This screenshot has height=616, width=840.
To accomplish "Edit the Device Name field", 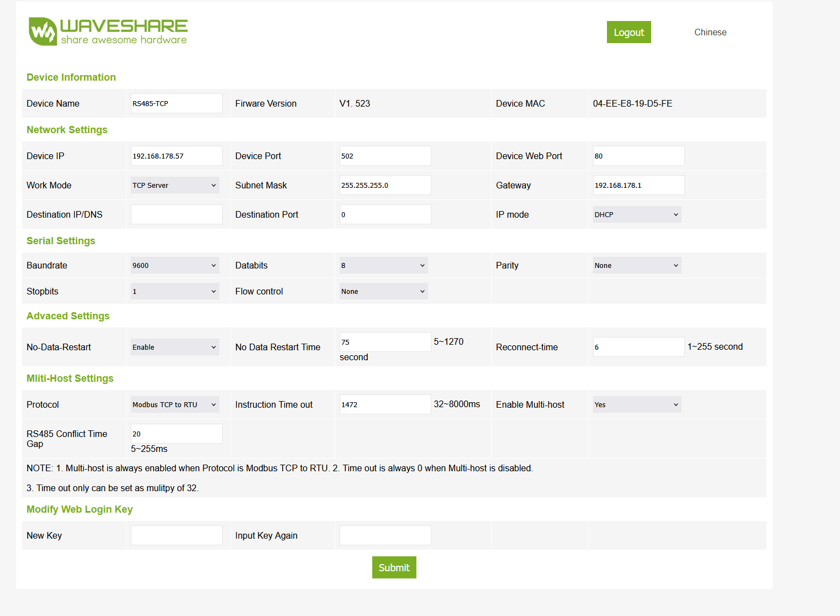I will point(177,103).
